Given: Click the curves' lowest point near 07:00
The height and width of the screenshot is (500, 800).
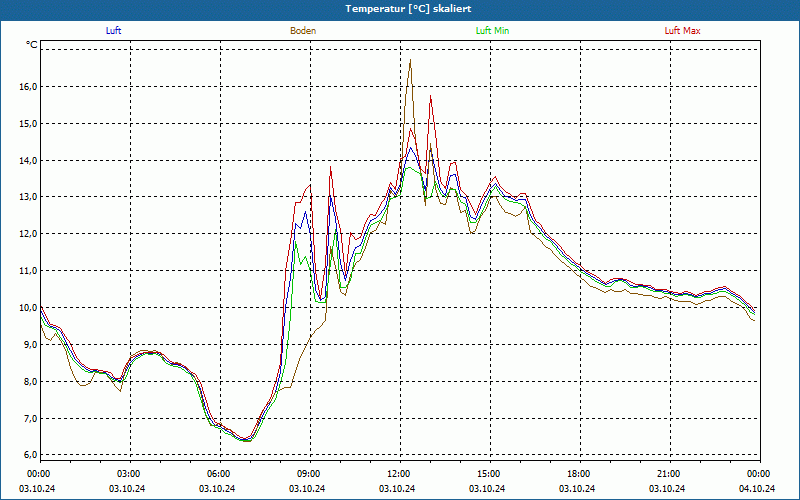Looking at the screenshot, I should click(247, 440).
